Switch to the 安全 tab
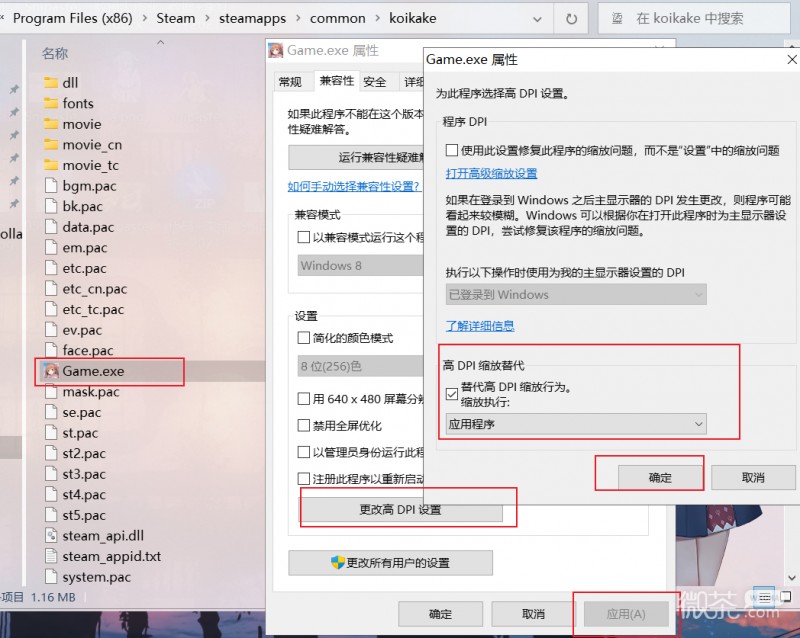Screen dimensions: 800x638 click(375, 82)
